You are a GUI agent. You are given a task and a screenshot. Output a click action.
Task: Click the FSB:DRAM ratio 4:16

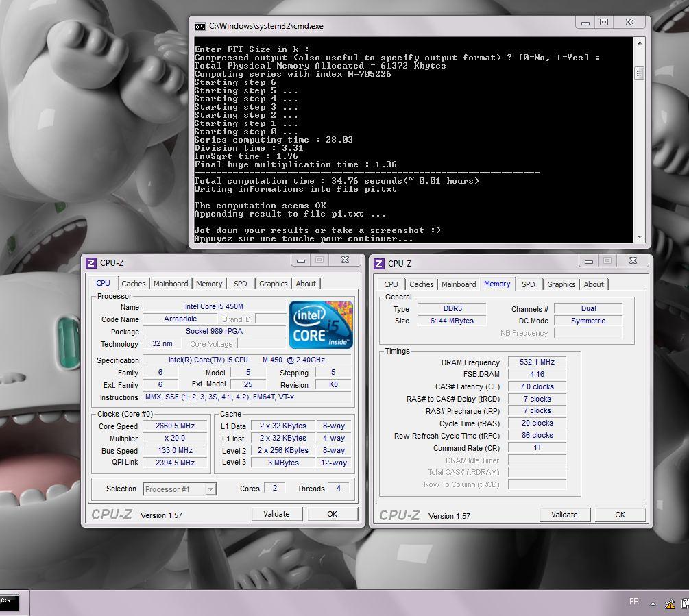click(x=537, y=374)
